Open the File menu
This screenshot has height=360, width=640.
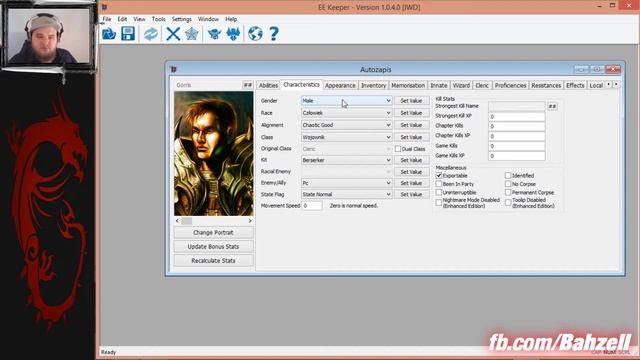[107, 19]
